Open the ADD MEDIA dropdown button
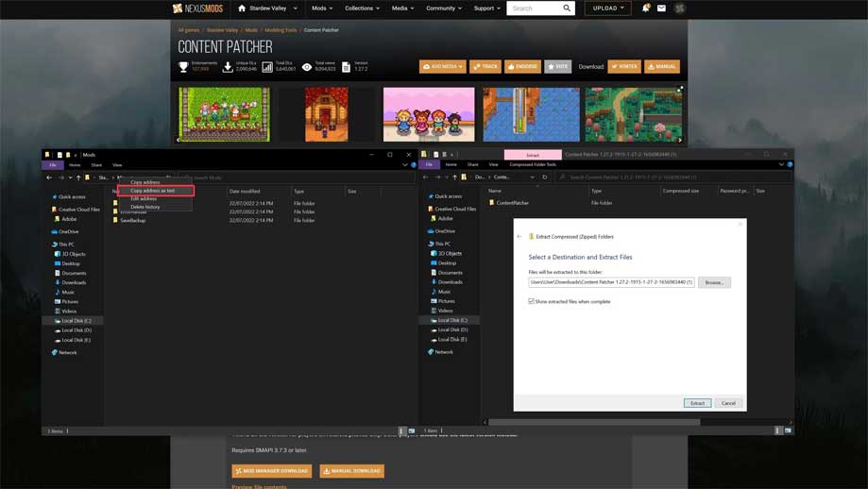 coord(443,66)
